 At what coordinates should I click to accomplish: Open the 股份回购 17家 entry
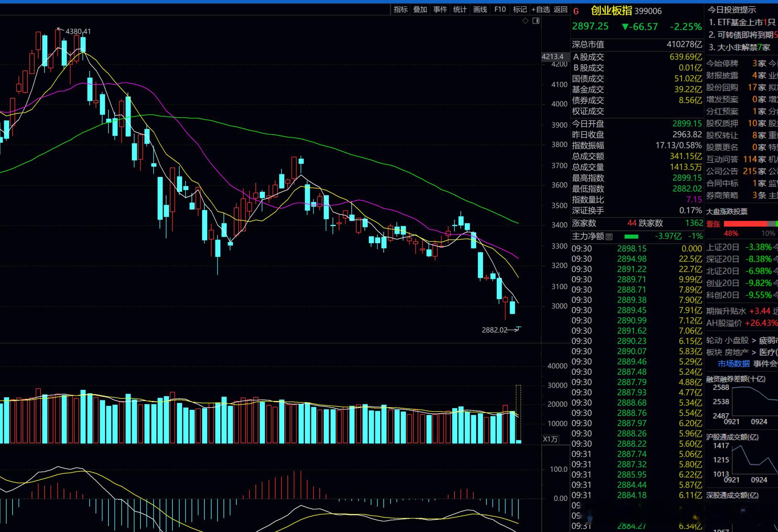(736, 88)
